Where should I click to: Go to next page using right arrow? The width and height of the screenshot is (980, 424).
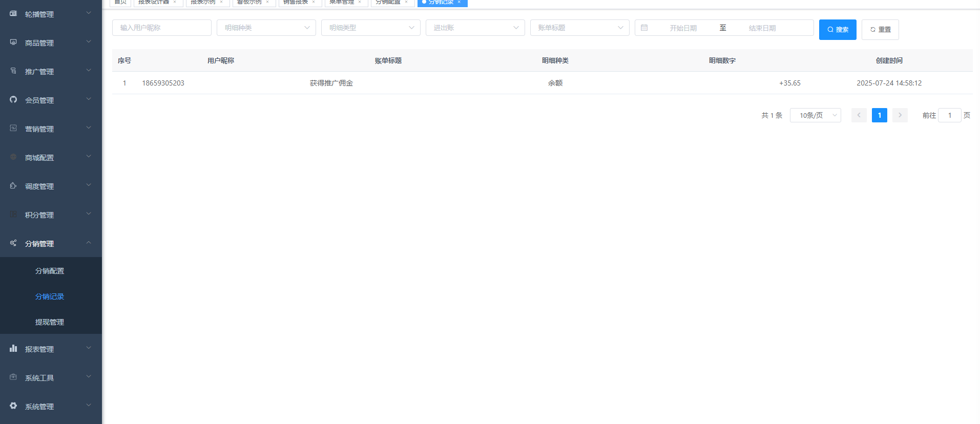(x=900, y=115)
